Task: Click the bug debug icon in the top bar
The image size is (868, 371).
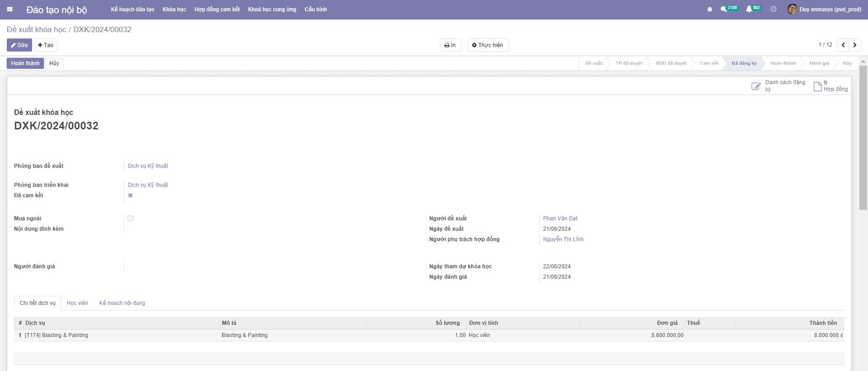Action: (710, 9)
